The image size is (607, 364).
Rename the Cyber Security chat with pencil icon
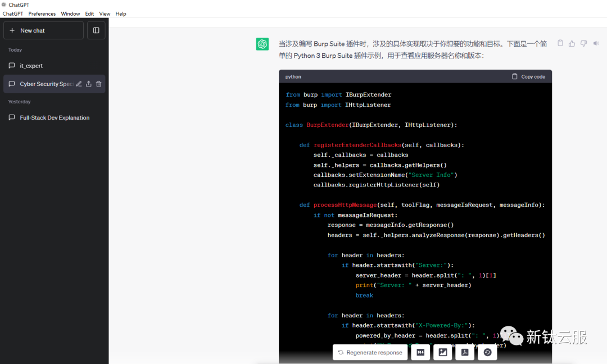[79, 84]
